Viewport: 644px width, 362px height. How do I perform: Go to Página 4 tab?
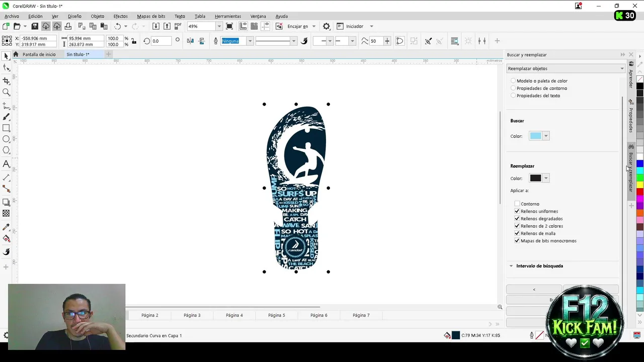(x=234, y=315)
